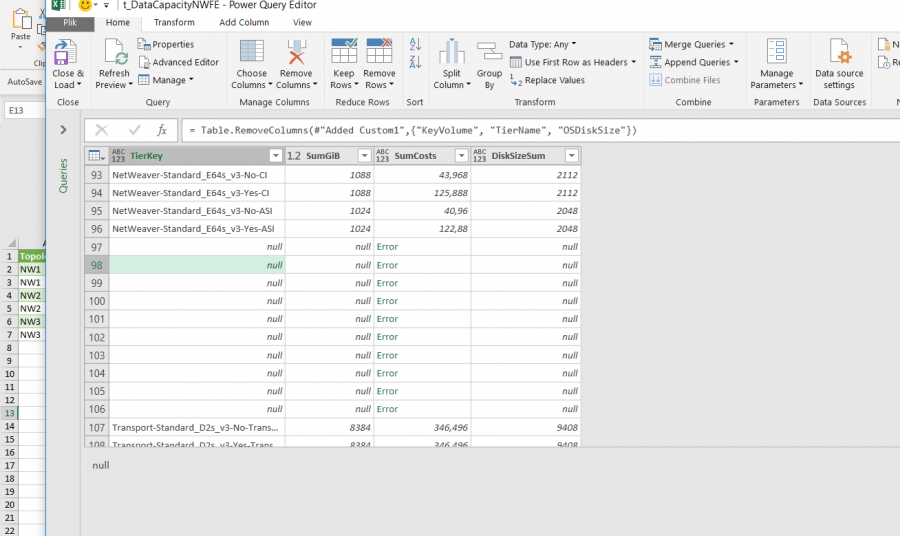The height and width of the screenshot is (536, 900).
Task: Switch to the Home ribbon tab
Action: click(118, 22)
